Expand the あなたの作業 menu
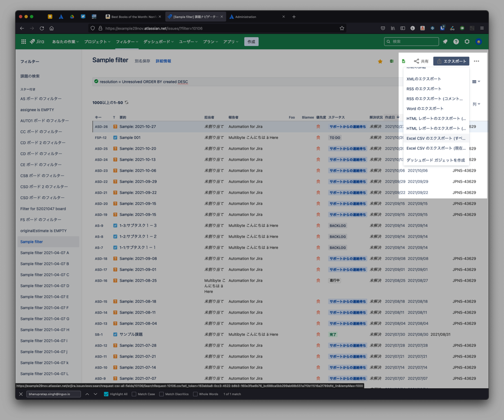Screen dimensions: 504x420 tap(65, 42)
